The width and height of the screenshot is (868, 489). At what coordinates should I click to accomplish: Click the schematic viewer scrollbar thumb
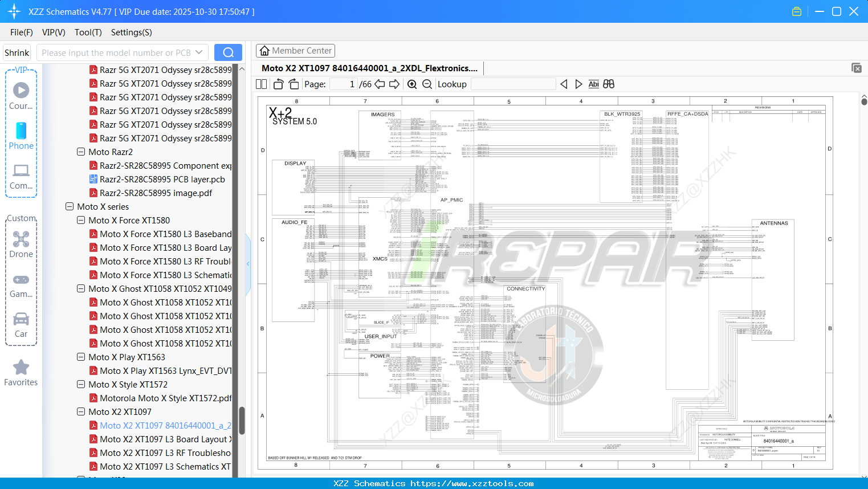point(864,101)
